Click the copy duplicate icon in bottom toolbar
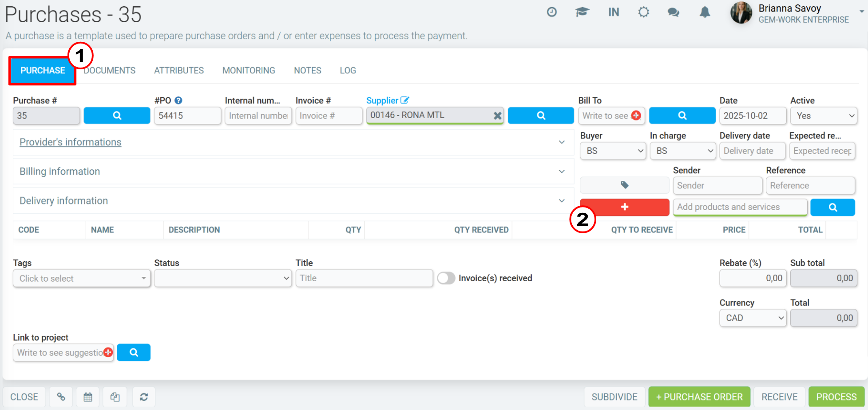Screen dimensions: 868x411 point(115,397)
